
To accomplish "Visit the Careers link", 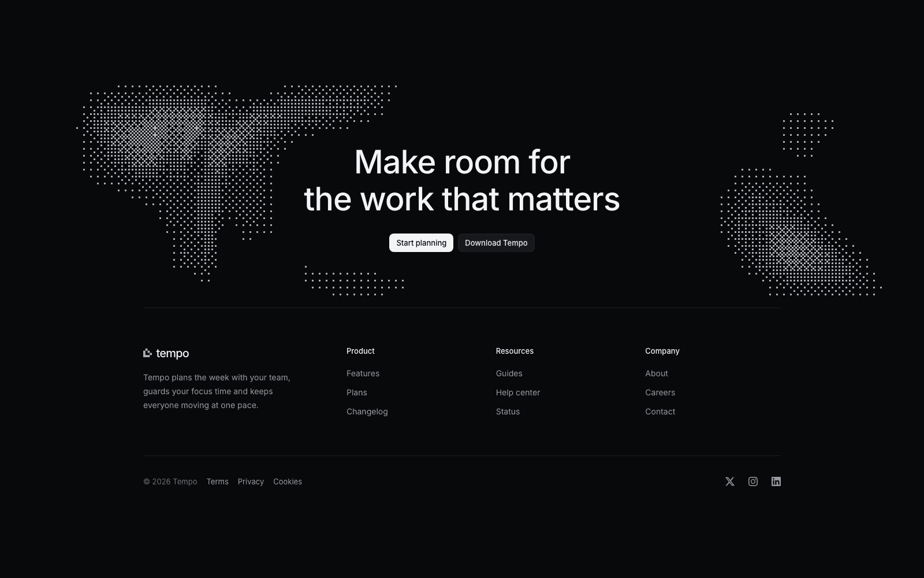I will pos(660,392).
